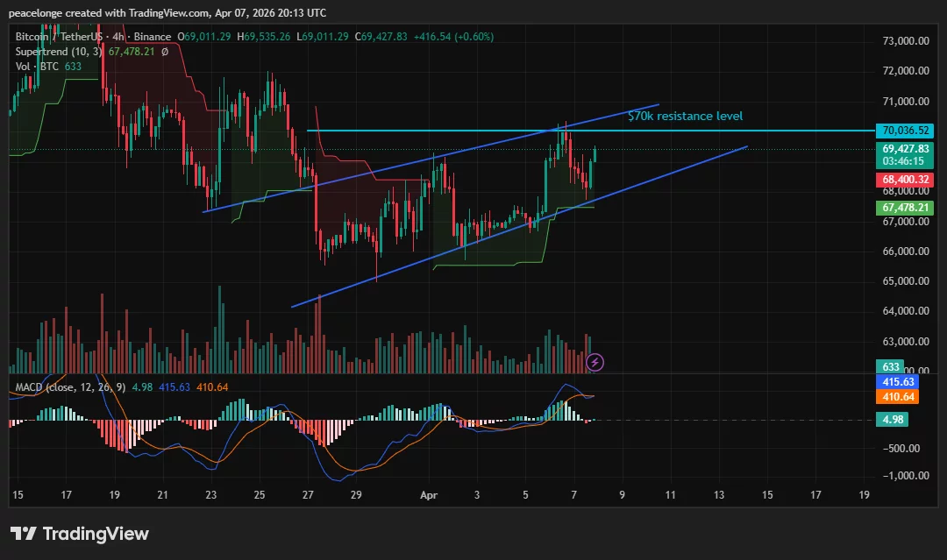Click the green current price label 69,427.83

(905, 149)
